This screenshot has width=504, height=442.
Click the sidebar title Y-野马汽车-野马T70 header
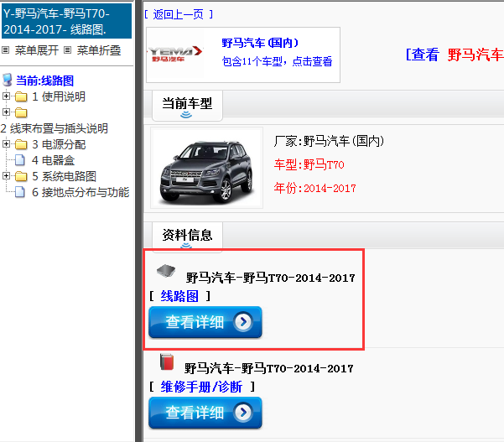[66, 21]
